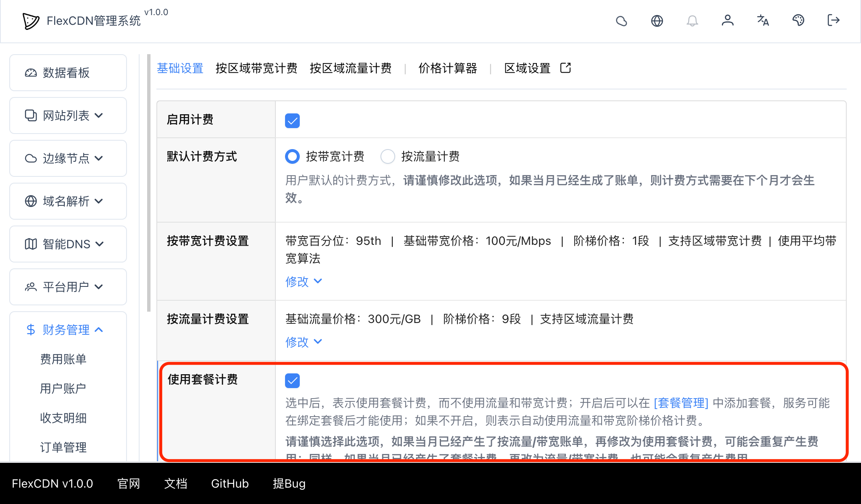Open GitHub from the footer
The image size is (861, 504).
coord(230,483)
